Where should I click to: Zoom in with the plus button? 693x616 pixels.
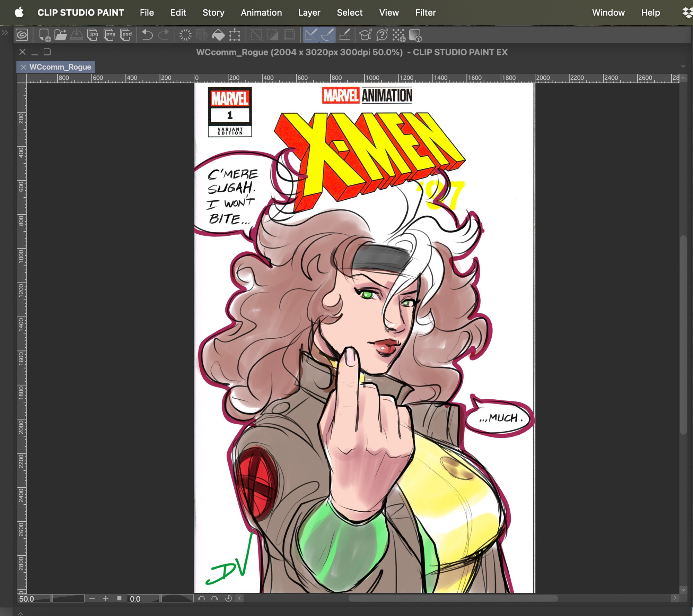[x=106, y=598]
